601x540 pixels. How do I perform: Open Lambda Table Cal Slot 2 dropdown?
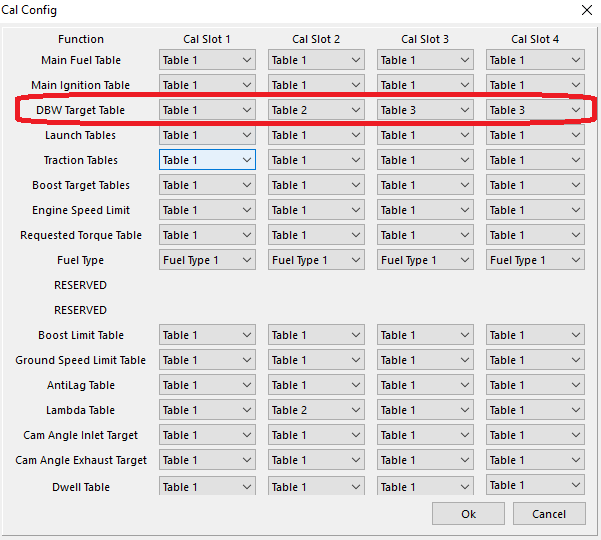(x=316, y=410)
